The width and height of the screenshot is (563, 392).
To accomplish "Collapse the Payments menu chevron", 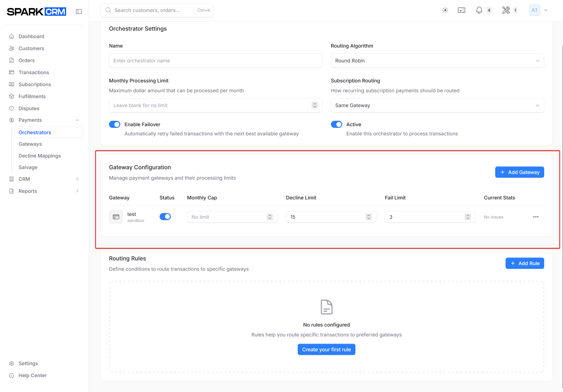I will [77, 120].
